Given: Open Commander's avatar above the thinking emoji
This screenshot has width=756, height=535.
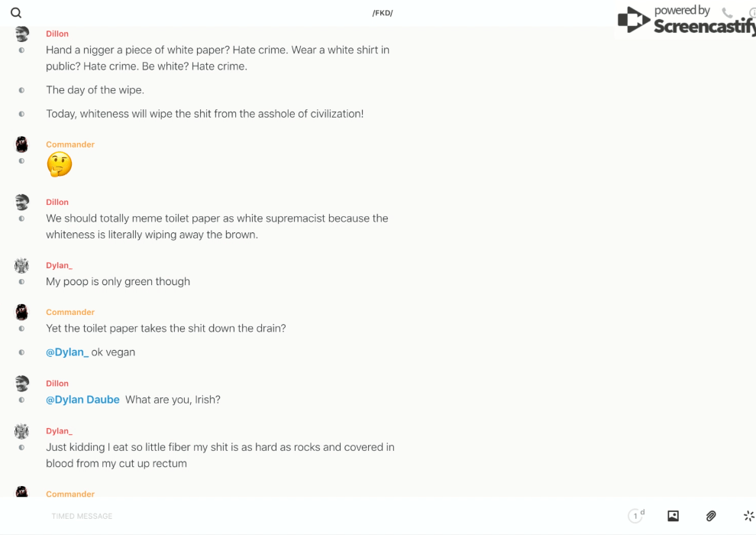Looking at the screenshot, I should pos(21,144).
